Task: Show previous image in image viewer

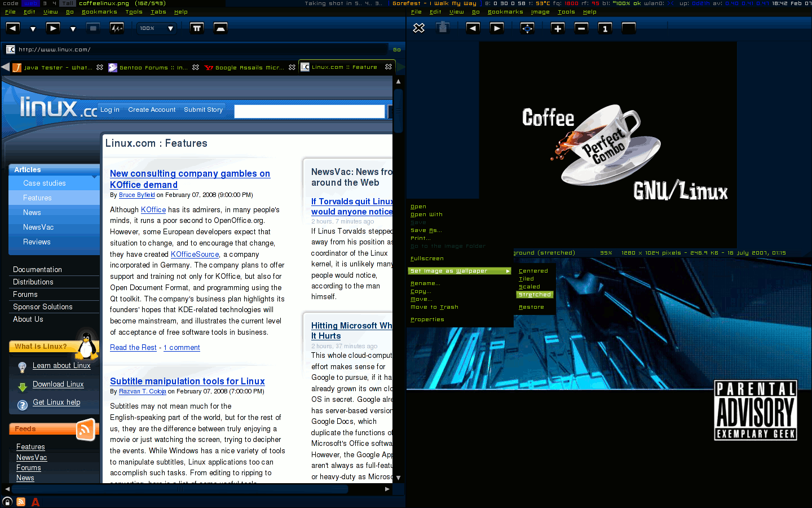Action: pos(473,28)
